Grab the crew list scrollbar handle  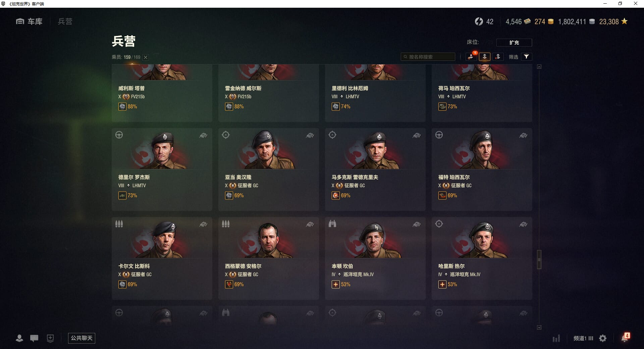click(x=539, y=259)
